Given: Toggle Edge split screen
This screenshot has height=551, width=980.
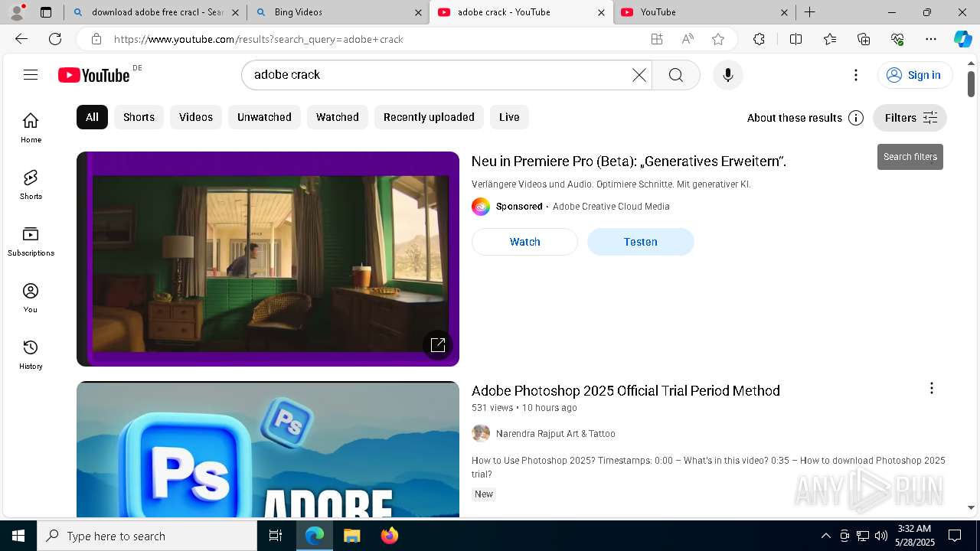Looking at the screenshot, I should (795, 39).
